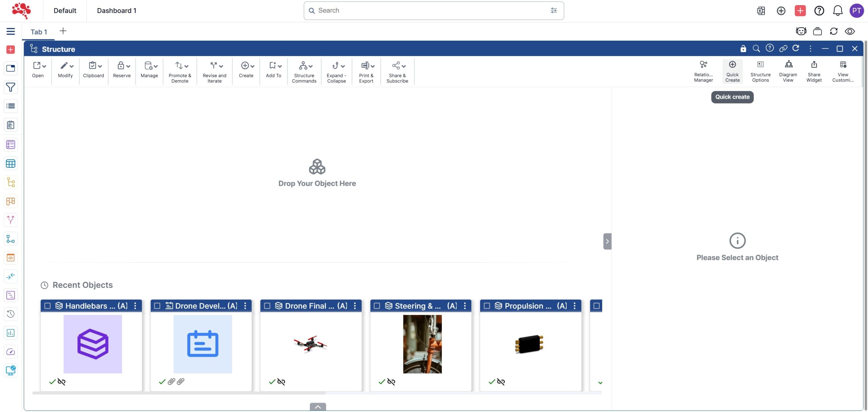
Task: Collapse the right side panel arrow
Action: click(607, 241)
